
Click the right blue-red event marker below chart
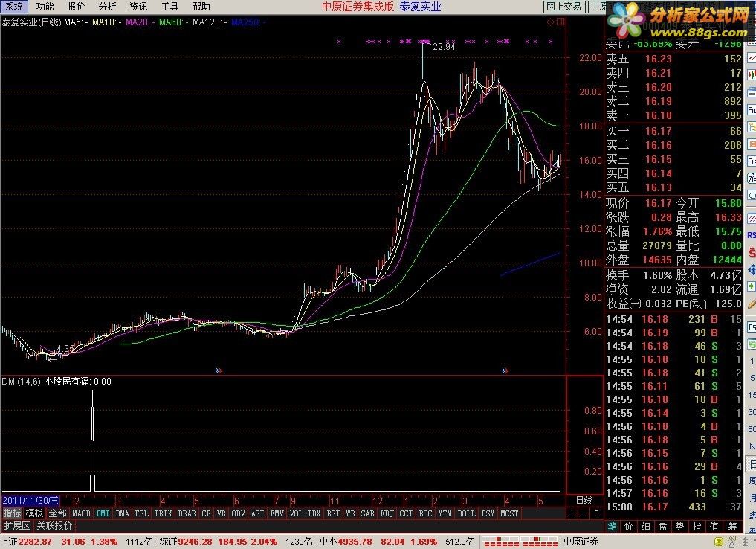tap(505, 370)
